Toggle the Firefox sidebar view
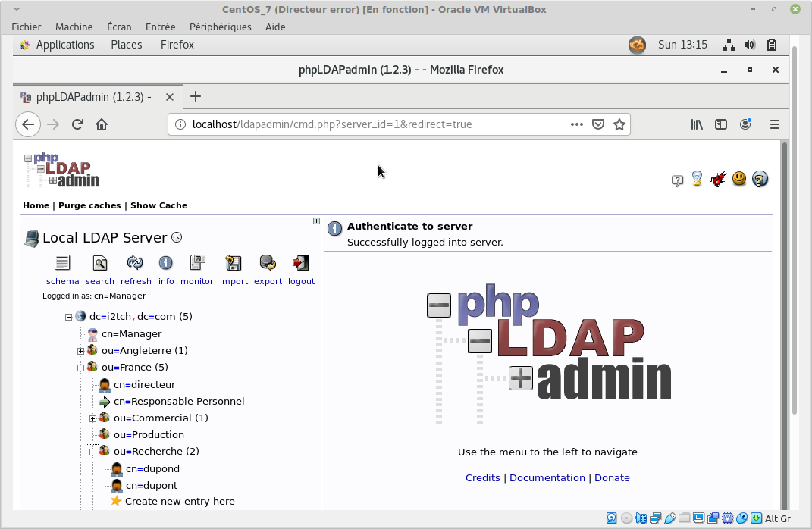812x529 pixels. click(x=721, y=124)
